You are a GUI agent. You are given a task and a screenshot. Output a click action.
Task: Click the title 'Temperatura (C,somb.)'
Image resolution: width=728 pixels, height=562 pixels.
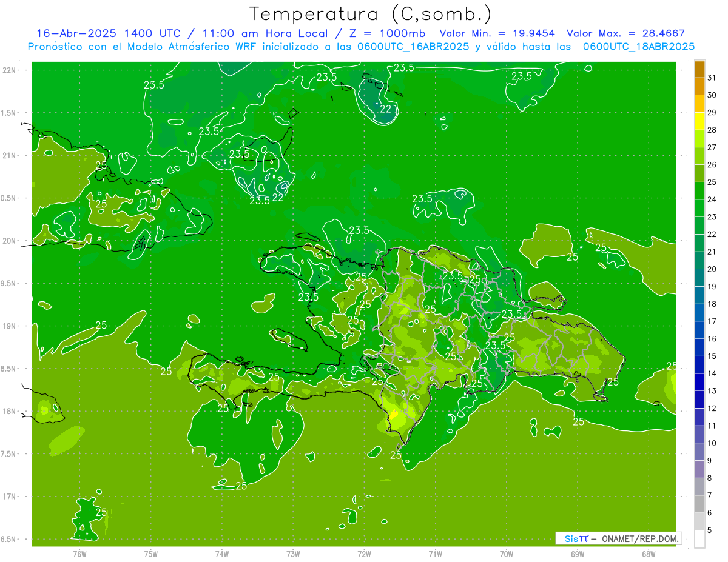[x=371, y=14]
